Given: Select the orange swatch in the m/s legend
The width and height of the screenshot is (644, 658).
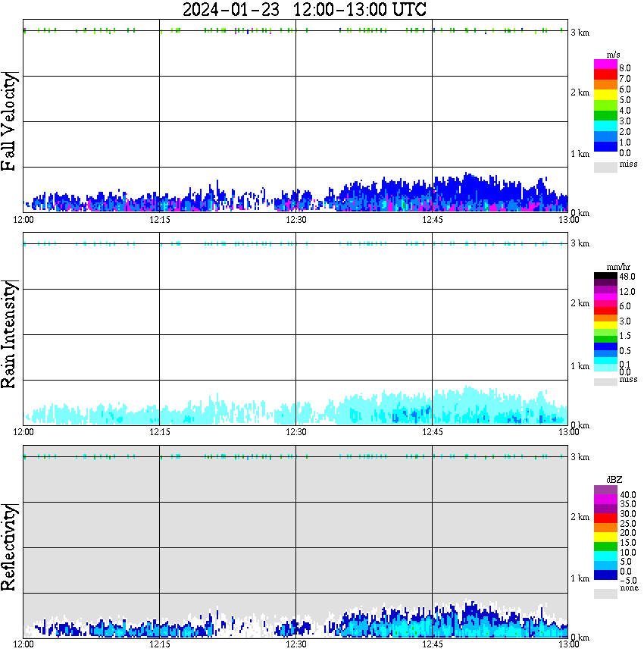Looking at the screenshot, I should pyautogui.click(x=605, y=85).
